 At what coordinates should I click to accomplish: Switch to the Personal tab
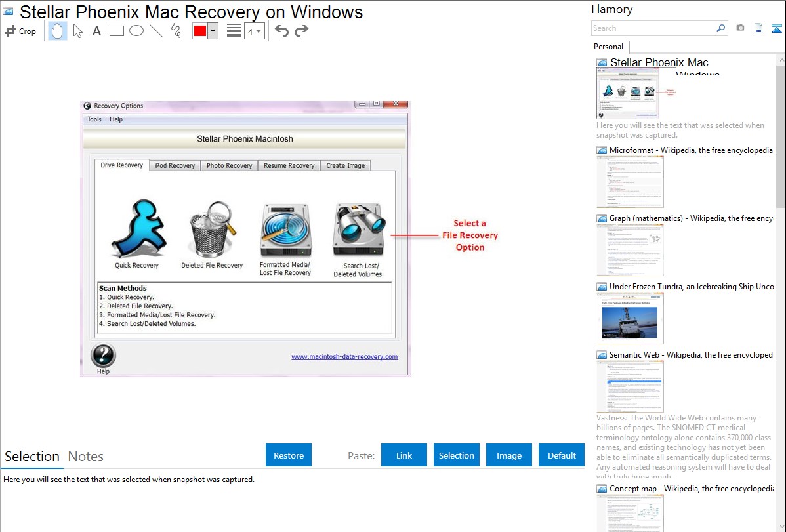609,47
